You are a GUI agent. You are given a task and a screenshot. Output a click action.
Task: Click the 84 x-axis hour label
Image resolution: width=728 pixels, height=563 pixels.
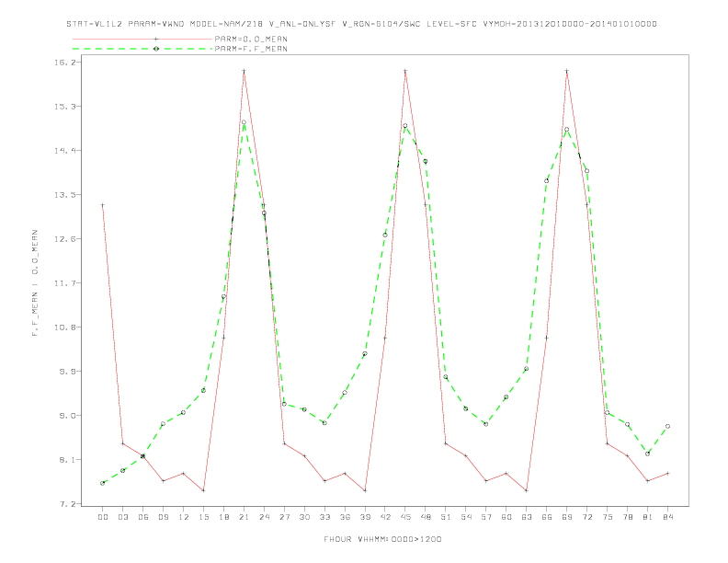click(x=667, y=517)
